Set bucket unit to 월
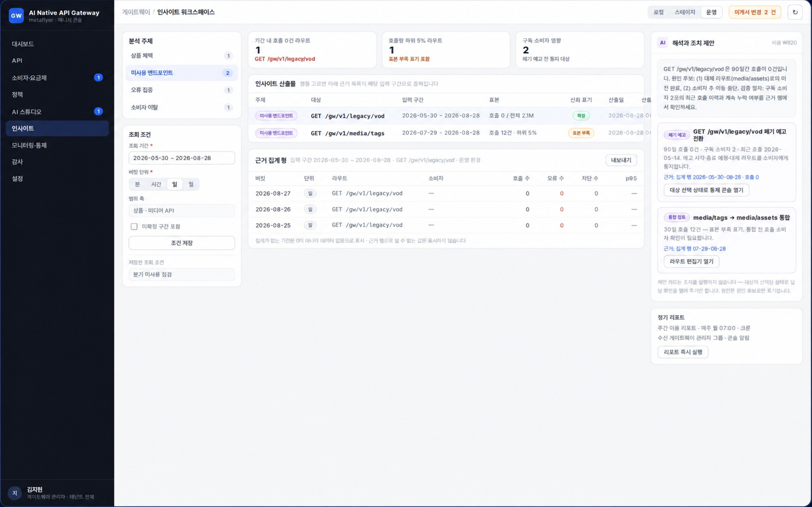 191,184
